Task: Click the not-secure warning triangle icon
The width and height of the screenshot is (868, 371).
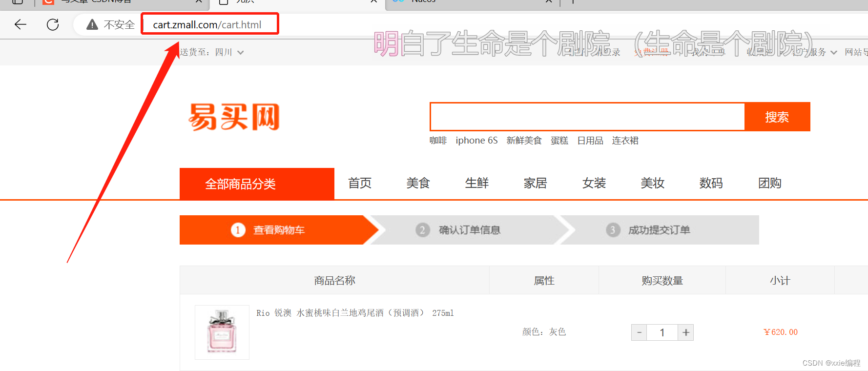Action: (92, 24)
